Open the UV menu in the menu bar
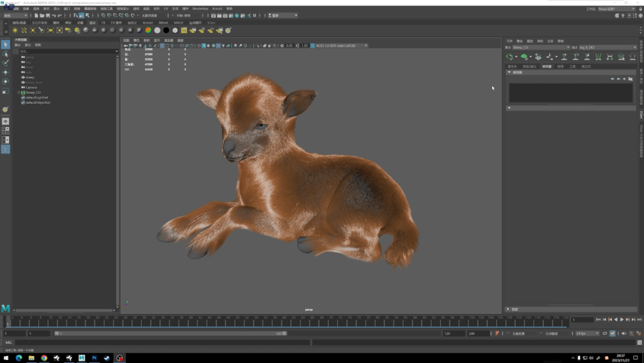This screenshot has height=363, width=644. click(x=166, y=8)
